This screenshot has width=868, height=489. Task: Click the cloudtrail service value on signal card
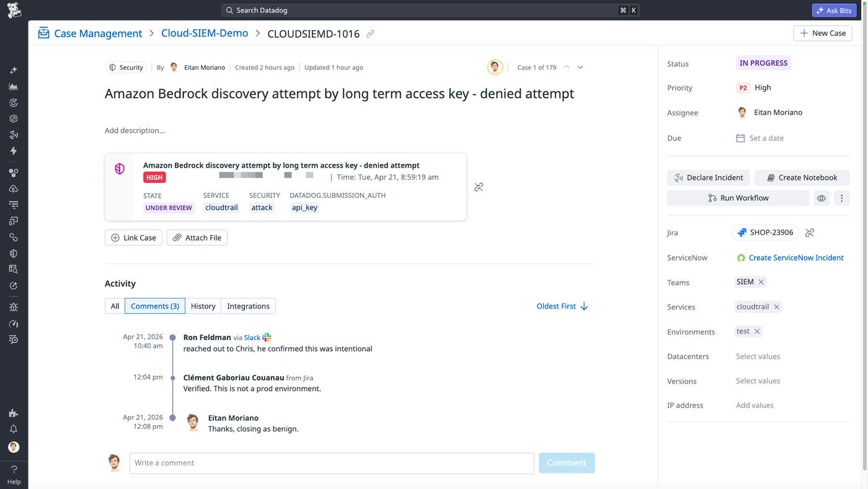[x=221, y=208]
